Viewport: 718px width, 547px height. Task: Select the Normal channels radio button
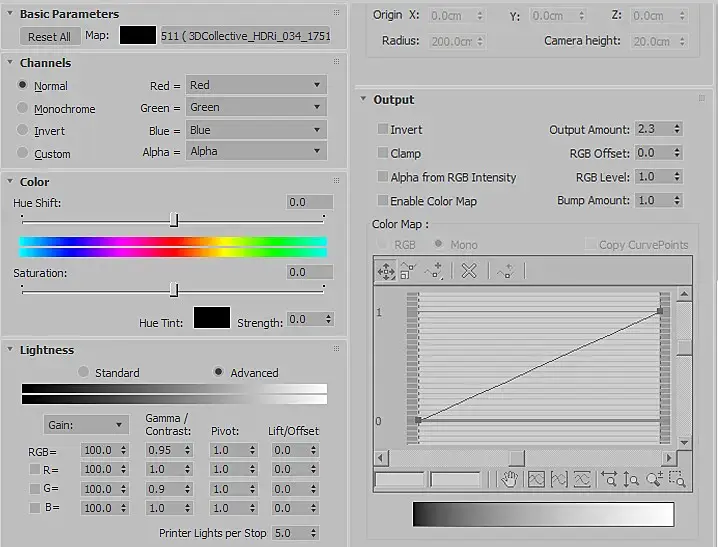coord(22,85)
